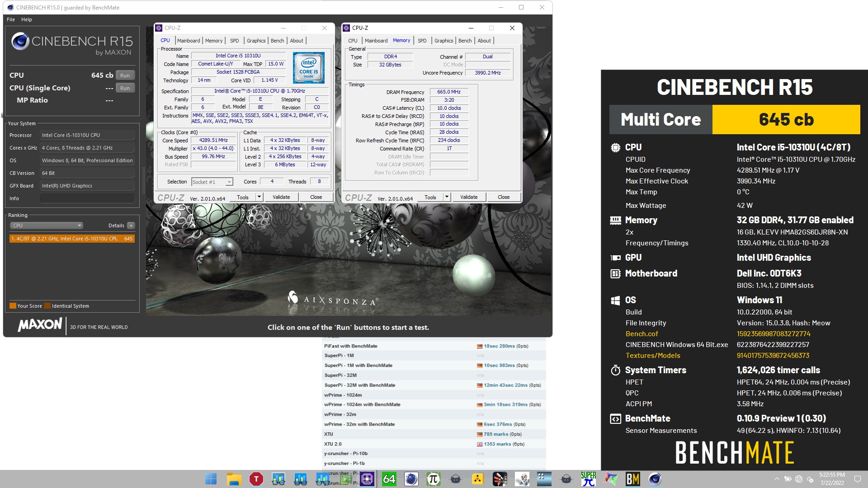Open Bench tab in left CPU-Z window
This screenshot has height=488, width=868.
(x=278, y=41)
